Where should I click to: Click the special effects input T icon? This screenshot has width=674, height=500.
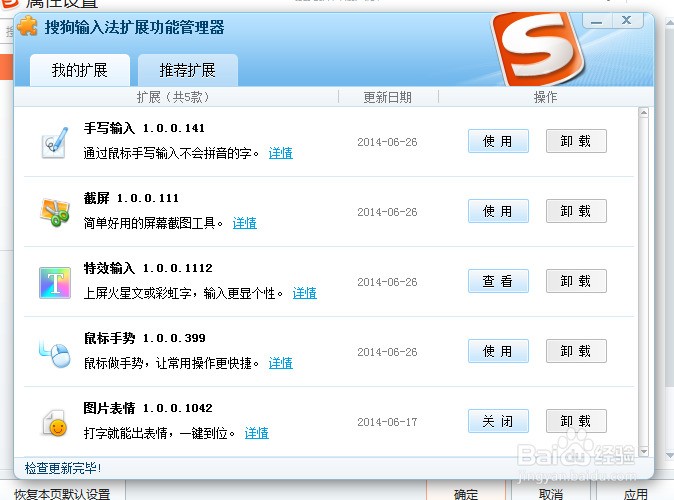click(x=55, y=283)
